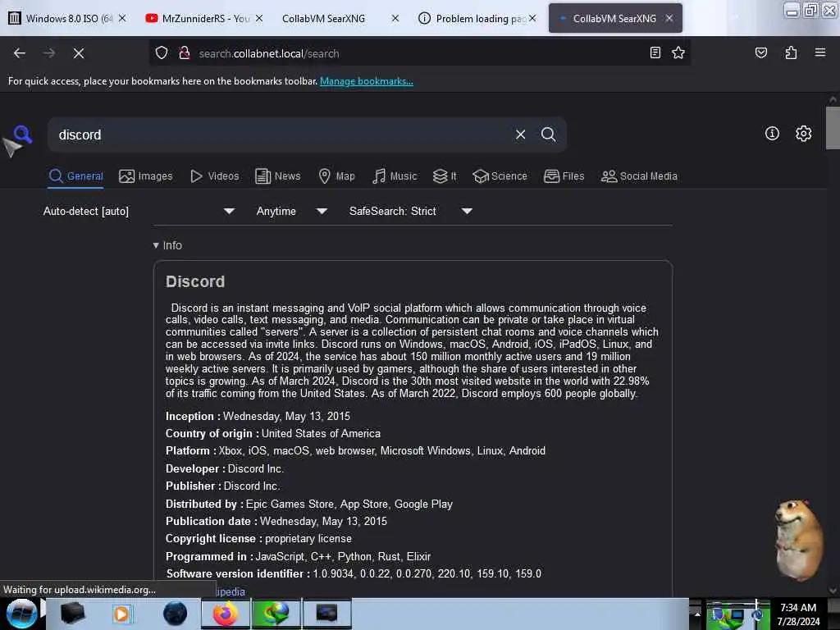Switch to Social Media category
840x630 pixels.
coord(639,176)
